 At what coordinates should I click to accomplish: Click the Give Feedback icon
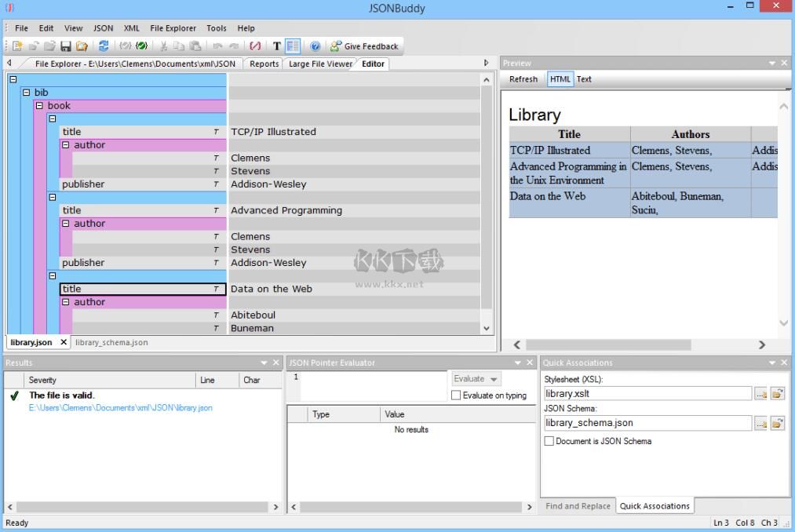(x=335, y=46)
